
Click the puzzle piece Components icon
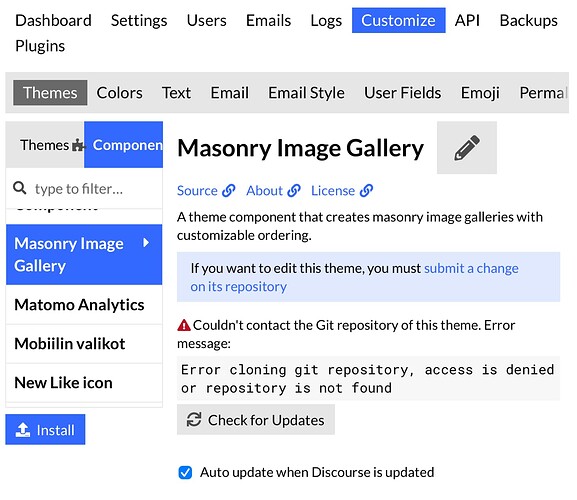(x=78, y=145)
